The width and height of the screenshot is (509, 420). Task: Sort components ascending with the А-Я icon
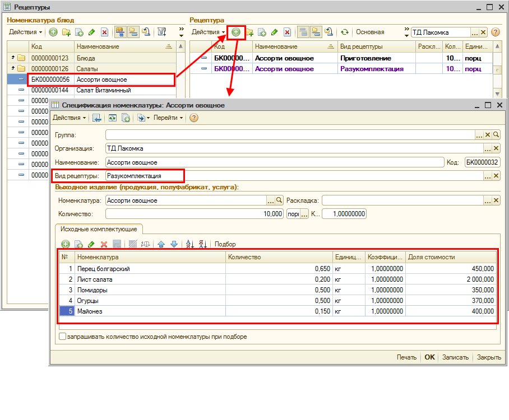(x=189, y=244)
